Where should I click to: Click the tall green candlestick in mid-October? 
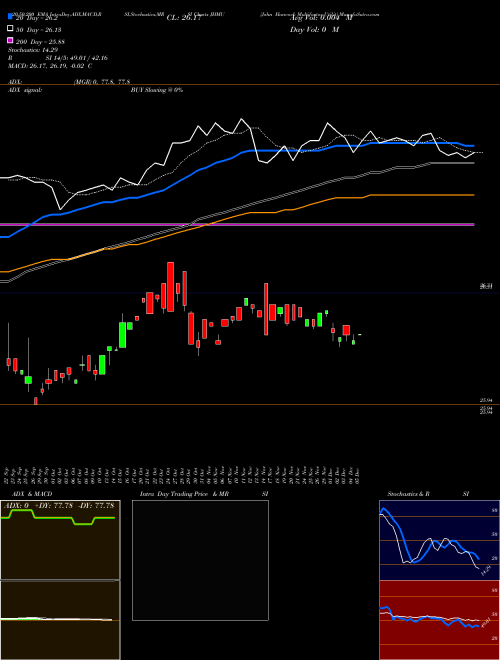122,335
